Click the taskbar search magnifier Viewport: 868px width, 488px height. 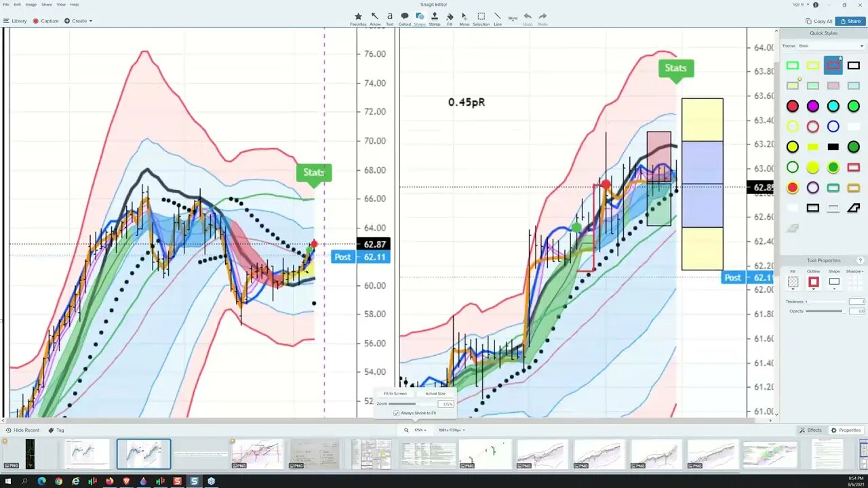click(24, 481)
